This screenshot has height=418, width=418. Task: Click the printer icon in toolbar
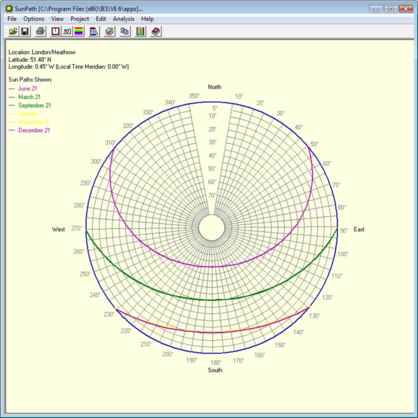click(40, 31)
